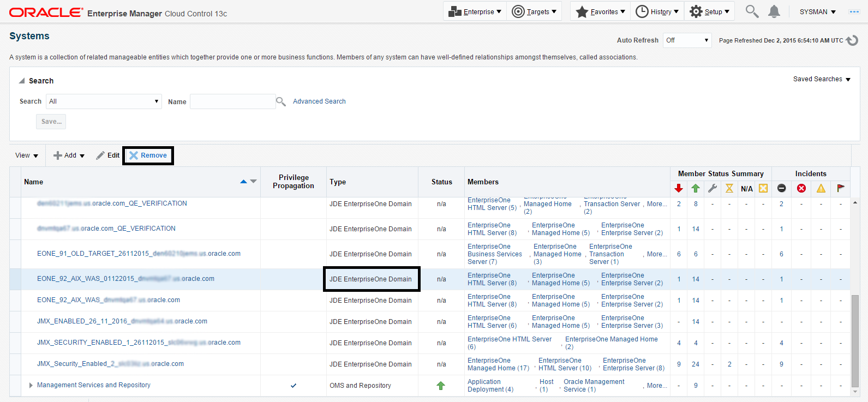The height and width of the screenshot is (402, 868).
Task: Click the wrench status column icon
Action: tap(713, 188)
